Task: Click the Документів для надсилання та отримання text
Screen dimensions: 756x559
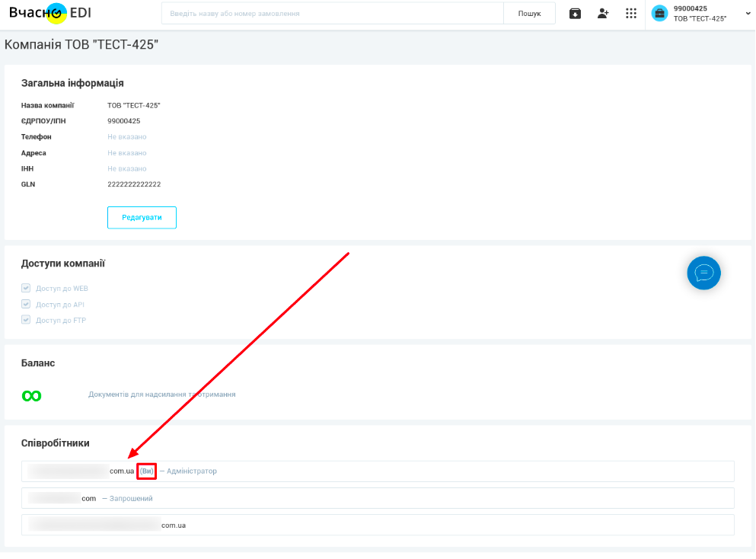Action: pos(161,394)
